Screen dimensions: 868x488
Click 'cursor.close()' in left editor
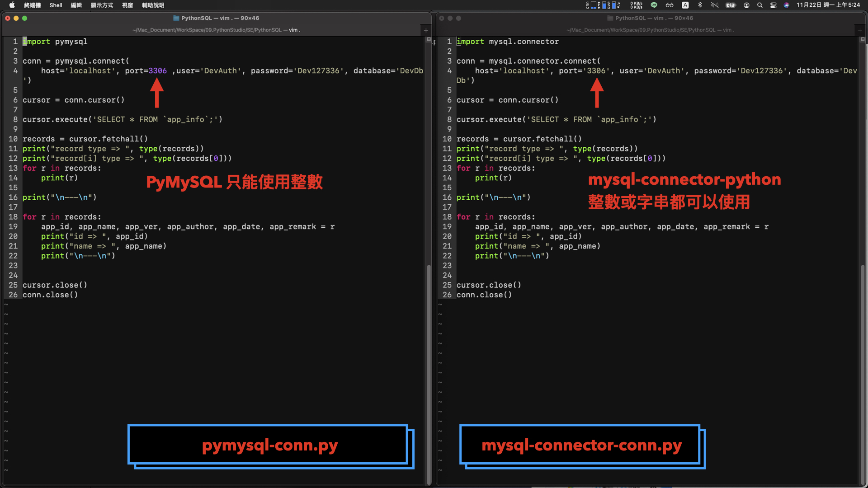(x=55, y=285)
